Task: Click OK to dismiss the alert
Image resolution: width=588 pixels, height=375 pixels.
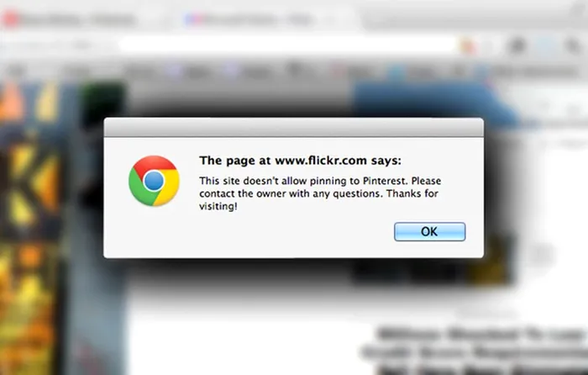Action: pos(429,231)
